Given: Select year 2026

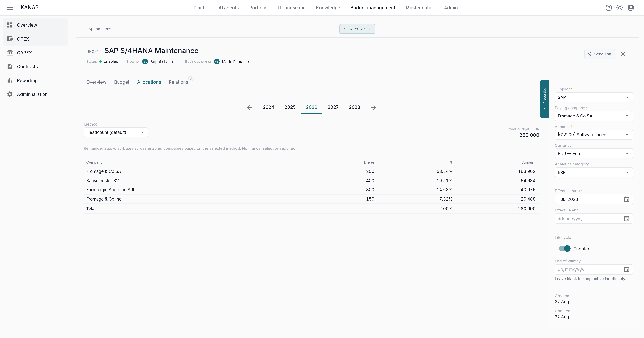Looking at the screenshot, I should click(312, 107).
